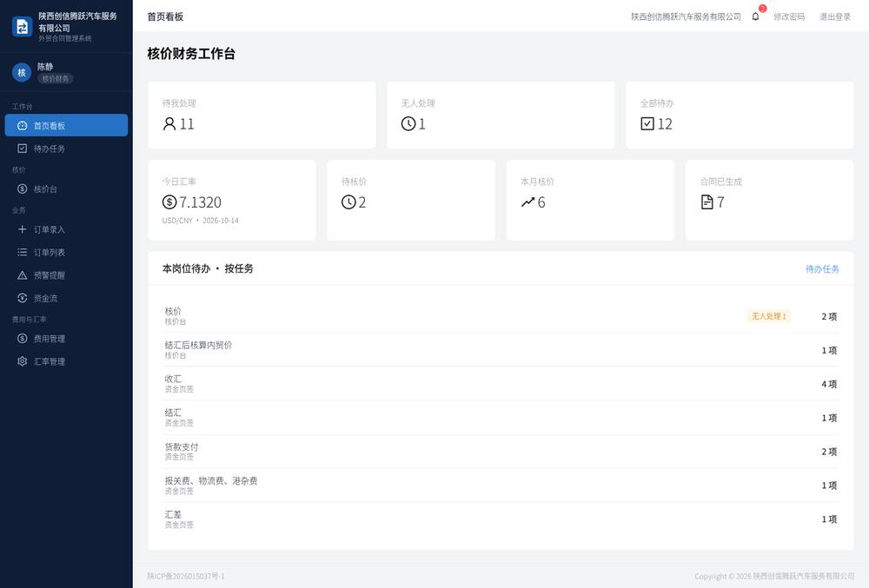Click the 待办任务 checkbox icon in sidebar
869x588 pixels.
click(x=23, y=149)
